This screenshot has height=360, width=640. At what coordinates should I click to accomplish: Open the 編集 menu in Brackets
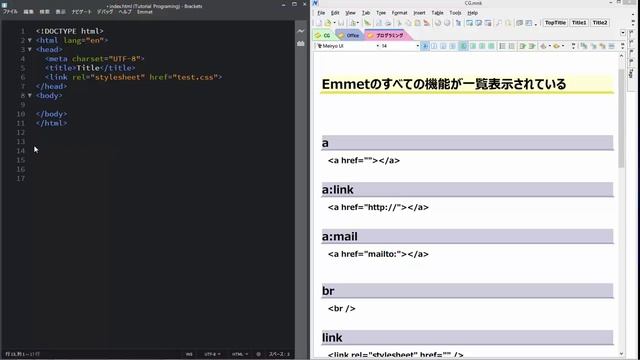tap(28, 12)
